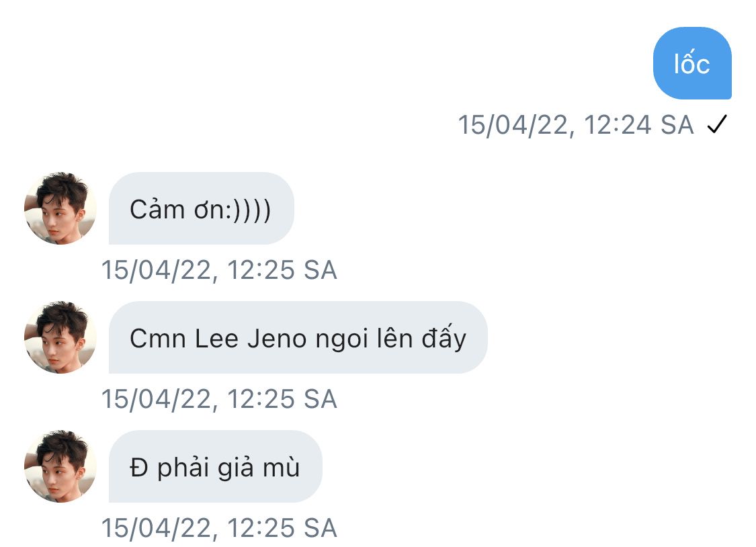This screenshot has width=756, height=547.
Task: Click avatar next to the Lee Jeno message
Action: pyautogui.click(x=60, y=337)
